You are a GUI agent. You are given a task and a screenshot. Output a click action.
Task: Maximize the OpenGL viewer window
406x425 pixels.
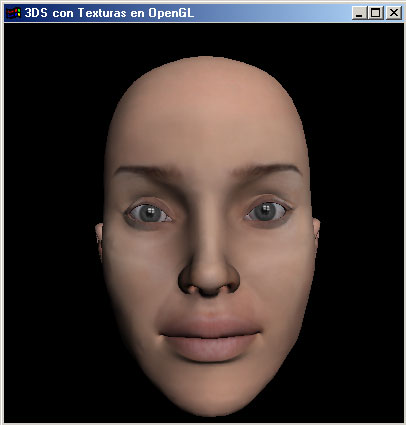pos(376,13)
